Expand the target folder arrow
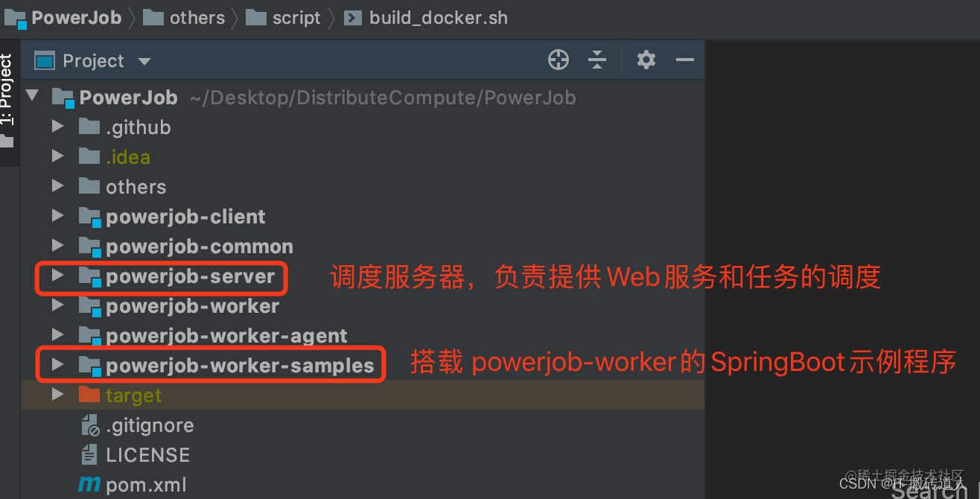The height and width of the screenshot is (499, 980). (x=57, y=395)
